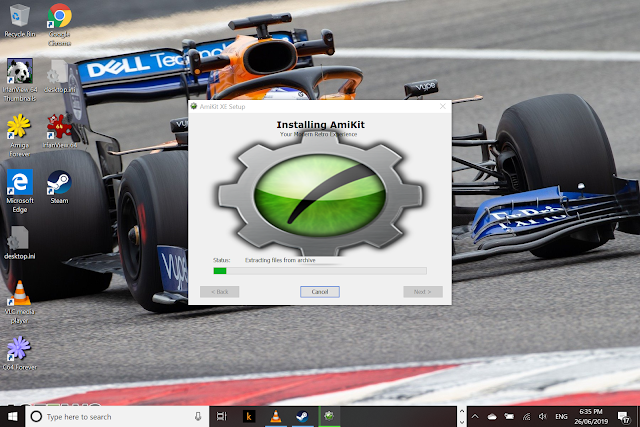Image resolution: width=640 pixels, height=427 pixels.
Task: Open Microsoft Edge from the desktop
Action: click(x=20, y=191)
